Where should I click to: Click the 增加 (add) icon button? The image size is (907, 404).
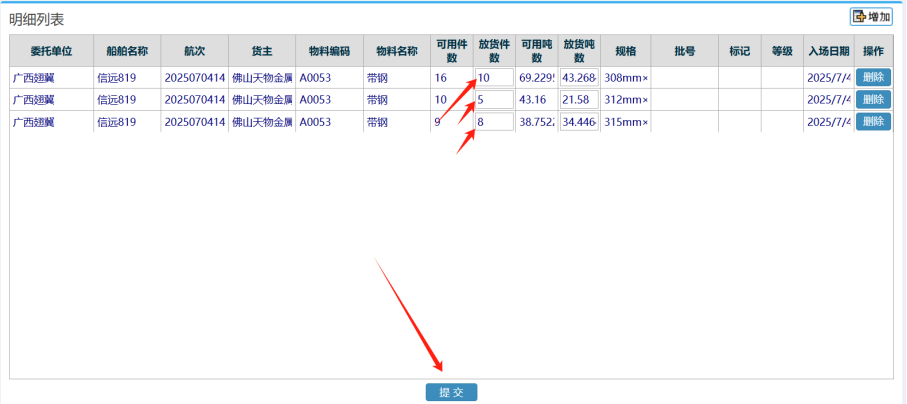870,17
